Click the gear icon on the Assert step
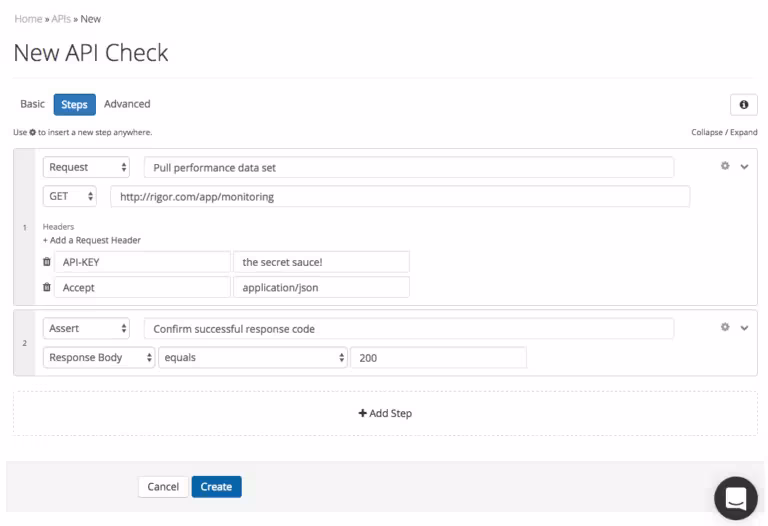This screenshot has height=526, width=768. [x=725, y=327]
